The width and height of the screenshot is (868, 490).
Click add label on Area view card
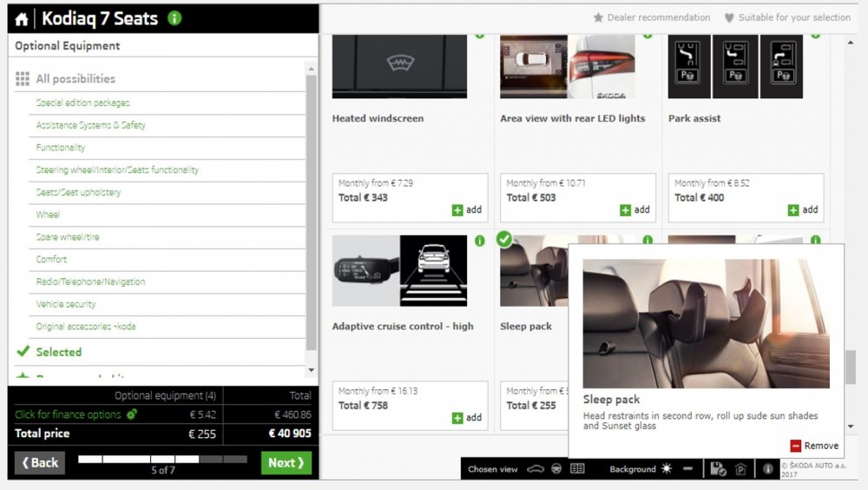pos(641,209)
